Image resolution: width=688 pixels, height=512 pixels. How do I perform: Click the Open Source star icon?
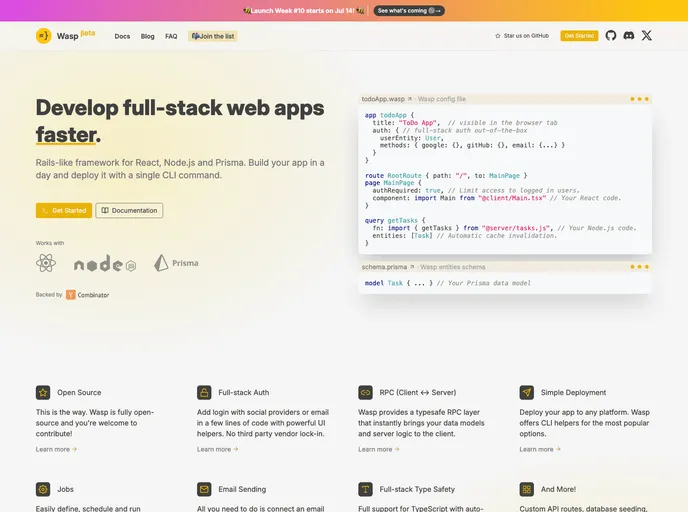point(43,393)
